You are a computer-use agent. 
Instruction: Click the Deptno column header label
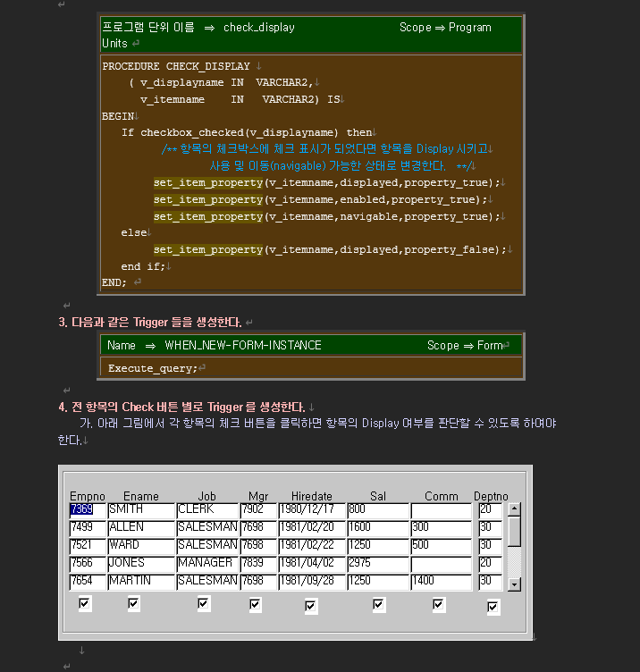[x=491, y=496]
